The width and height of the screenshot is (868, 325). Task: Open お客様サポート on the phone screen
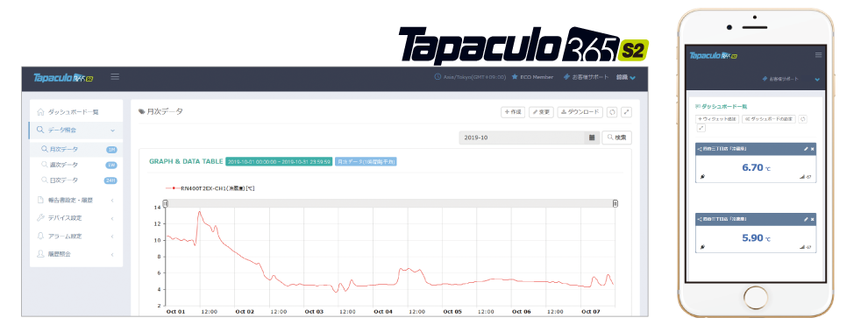click(780, 79)
